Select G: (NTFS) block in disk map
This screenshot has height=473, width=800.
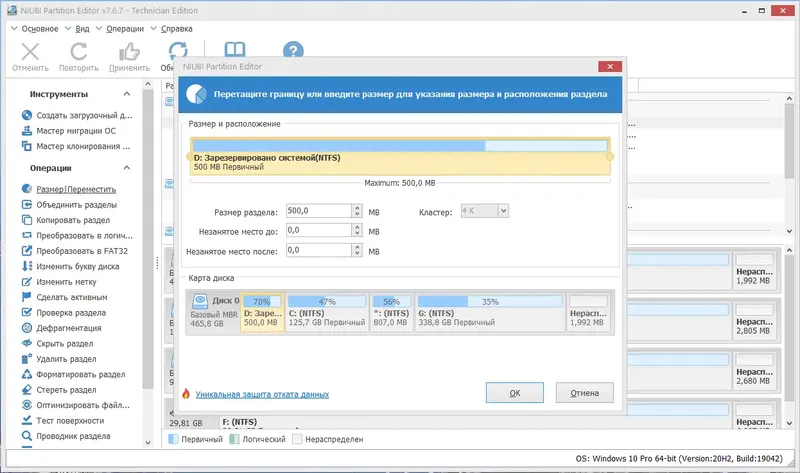pyautogui.click(x=490, y=312)
